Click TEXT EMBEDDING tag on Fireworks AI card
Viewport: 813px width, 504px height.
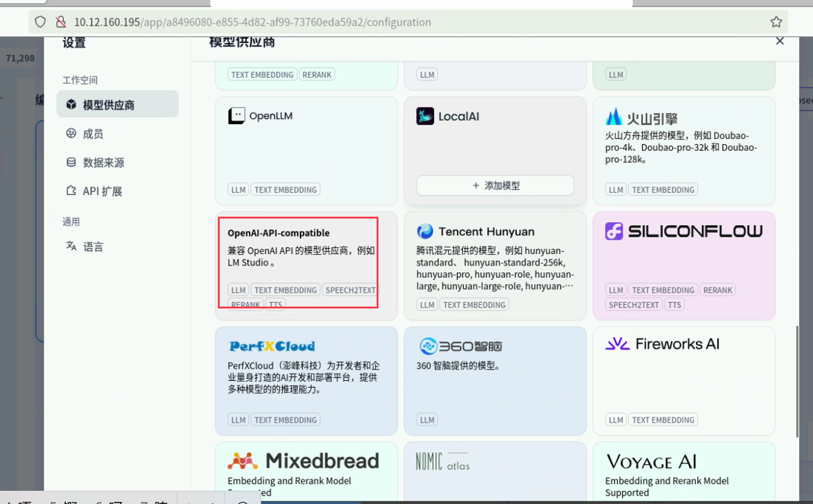coord(663,419)
